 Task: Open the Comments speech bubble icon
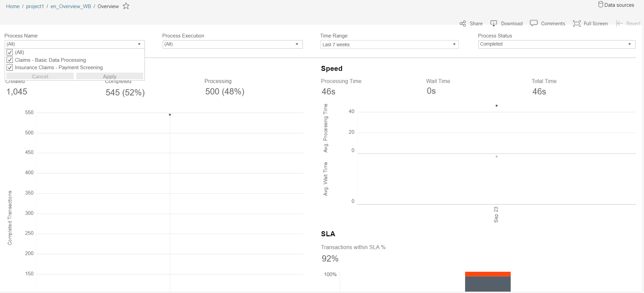pos(534,23)
